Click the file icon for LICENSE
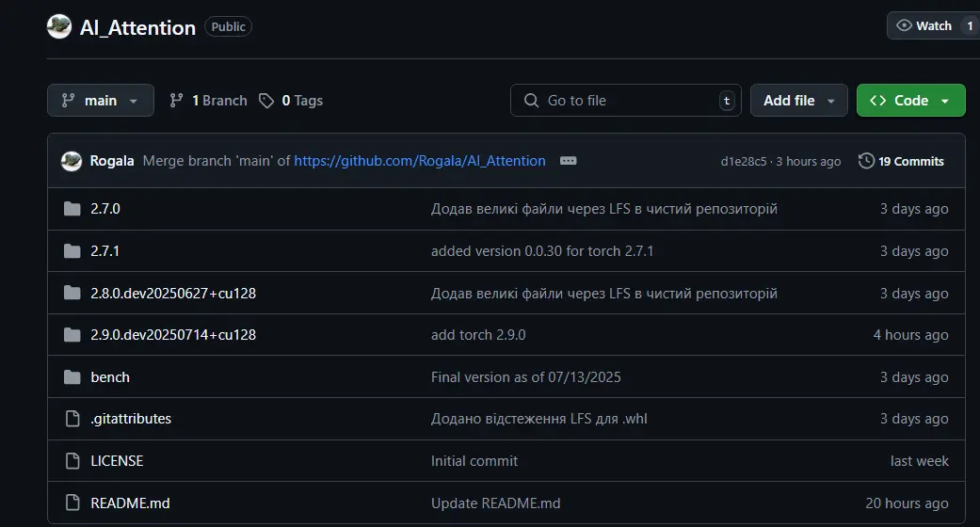 (72, 461)
